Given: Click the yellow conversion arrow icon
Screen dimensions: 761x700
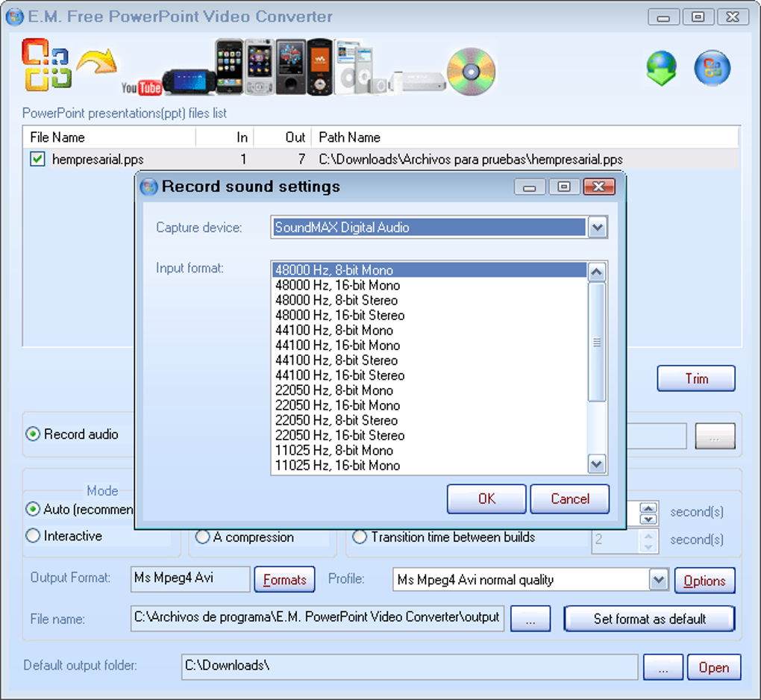Looking at the screenshot, I should coord(97,62).
